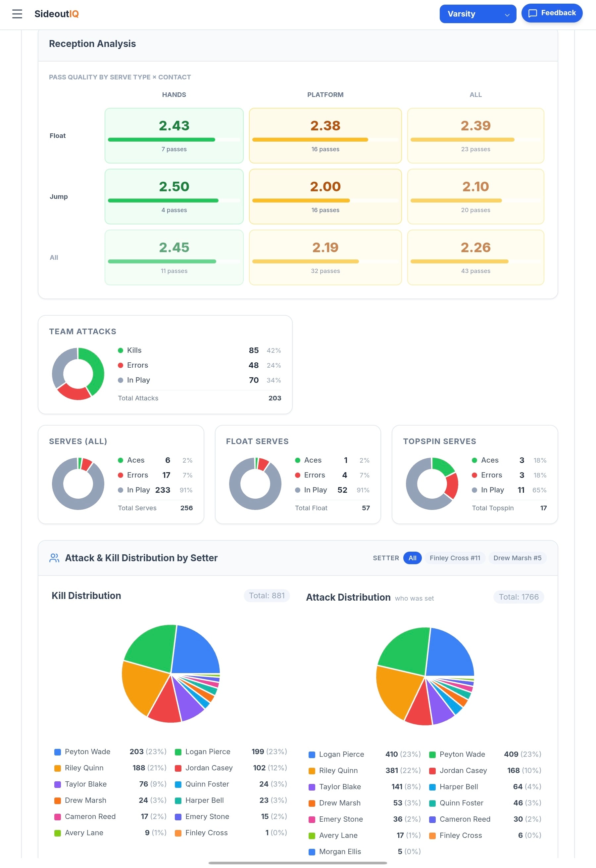Click the HANDS column header

pos(174,95)
